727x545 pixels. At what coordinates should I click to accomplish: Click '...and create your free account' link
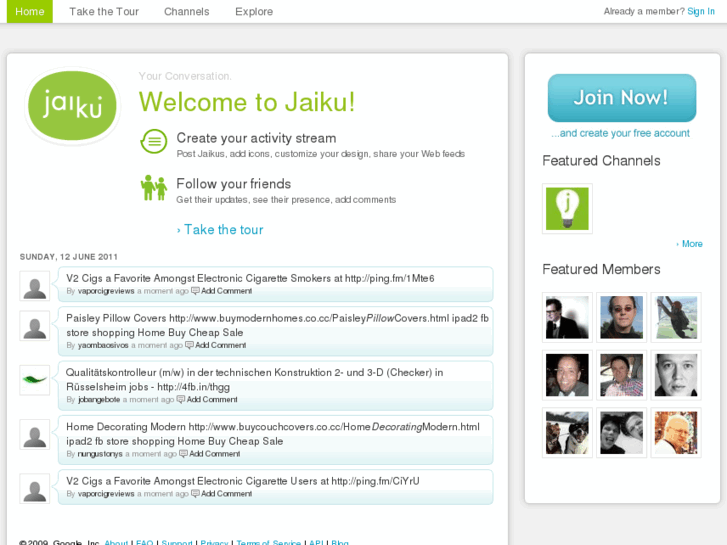click(x=620, y=133)
